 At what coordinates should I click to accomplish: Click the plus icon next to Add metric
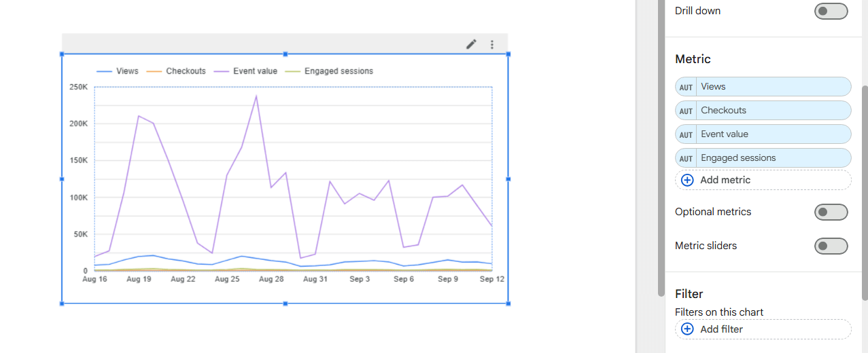point(687,180)
